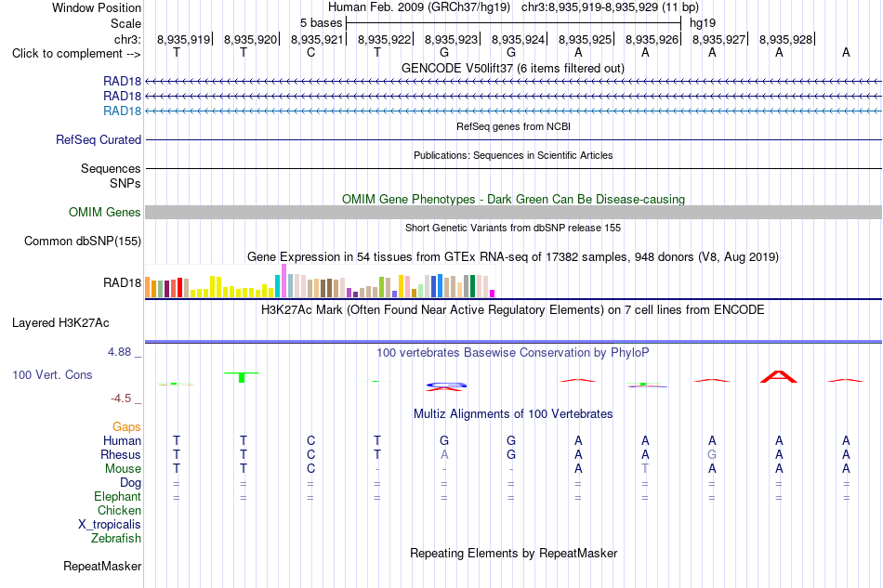Select the Window Position label
Image resolution: width=883 pixels, height=588 pixels.
(97, 7)
